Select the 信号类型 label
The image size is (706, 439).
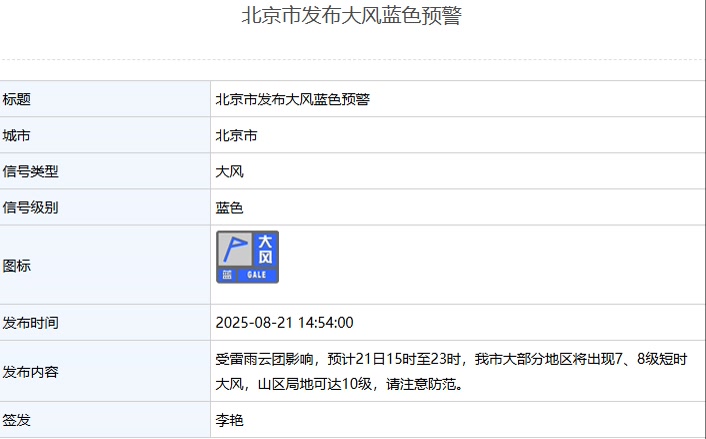click(x=31, y=171)
